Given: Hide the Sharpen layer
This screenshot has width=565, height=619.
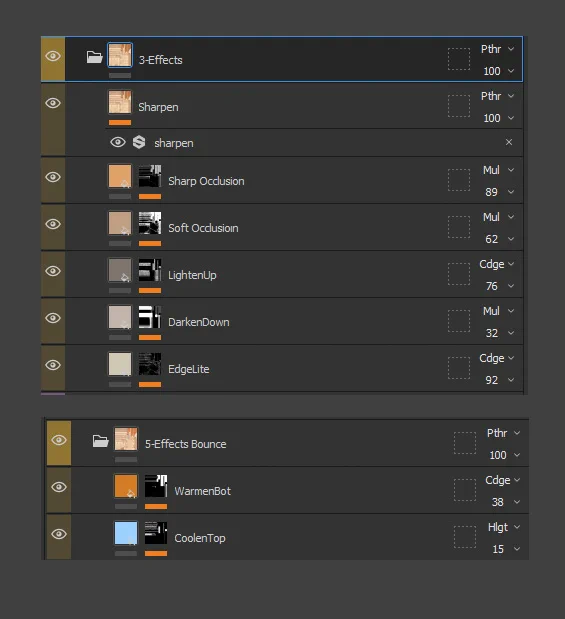Looking at the screenshot, I should pos(53,103).
